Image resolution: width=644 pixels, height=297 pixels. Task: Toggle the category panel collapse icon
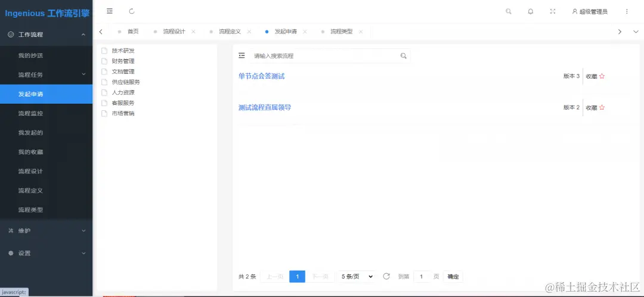pos(241,55)
